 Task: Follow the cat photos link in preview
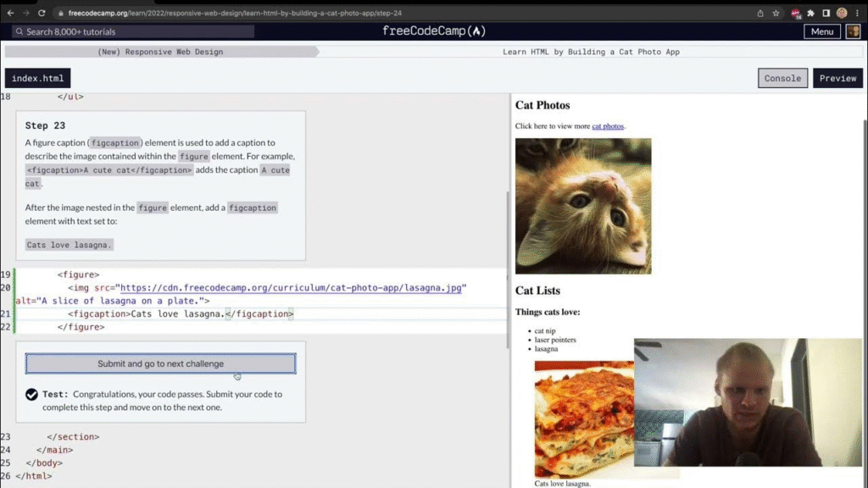tap(608, 126)
